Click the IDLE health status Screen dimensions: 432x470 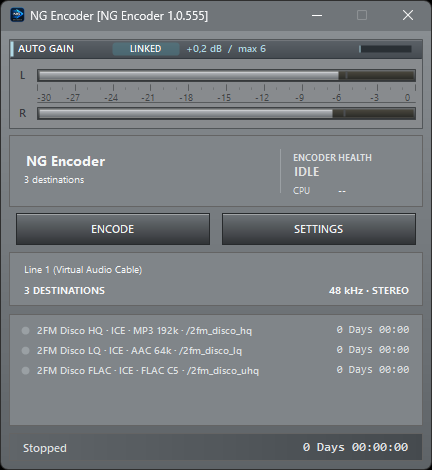click(306, 172)
